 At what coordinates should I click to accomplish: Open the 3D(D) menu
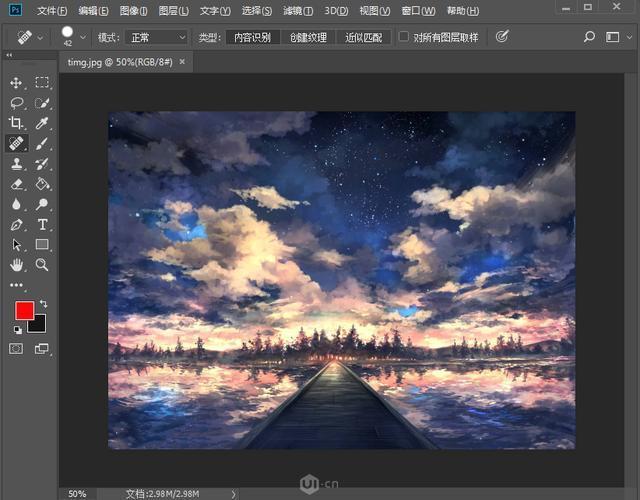(336, 11)
